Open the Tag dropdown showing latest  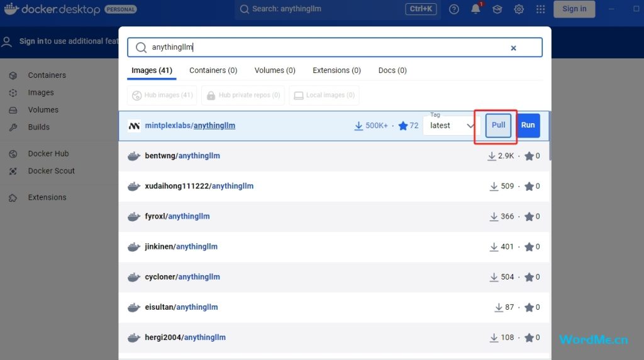tap(452, 125)
